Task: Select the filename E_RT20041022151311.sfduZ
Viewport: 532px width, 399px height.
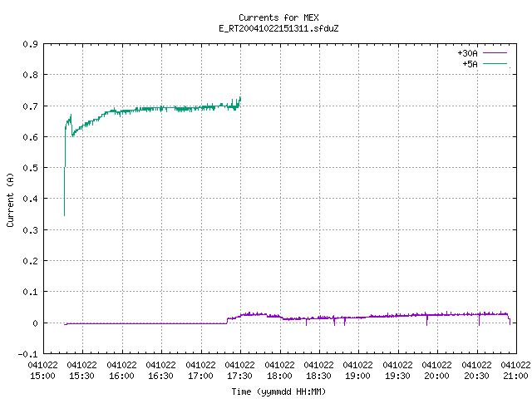Action: click(278, 28)
